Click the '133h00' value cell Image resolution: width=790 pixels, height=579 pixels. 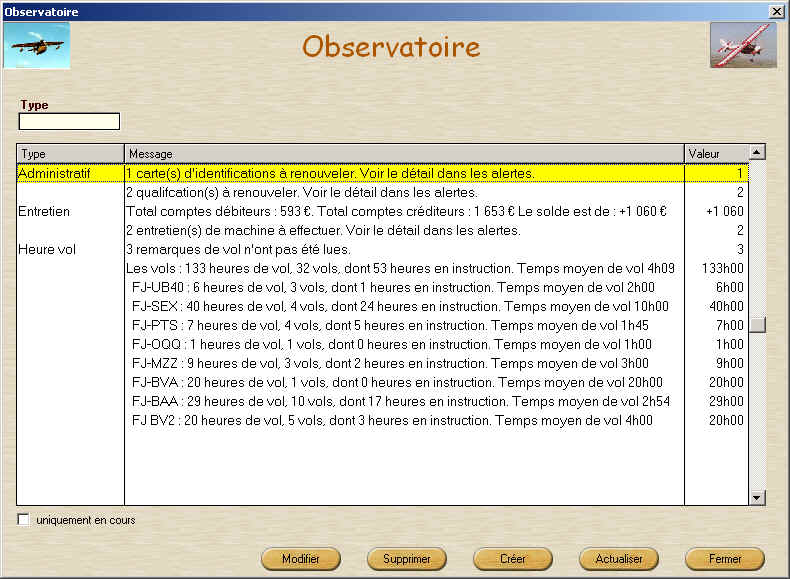coord(716,269)
